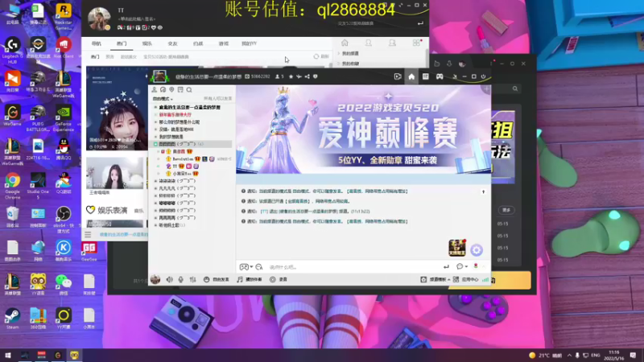Open the apps grid icon in YY right panel

pos(416,43)
